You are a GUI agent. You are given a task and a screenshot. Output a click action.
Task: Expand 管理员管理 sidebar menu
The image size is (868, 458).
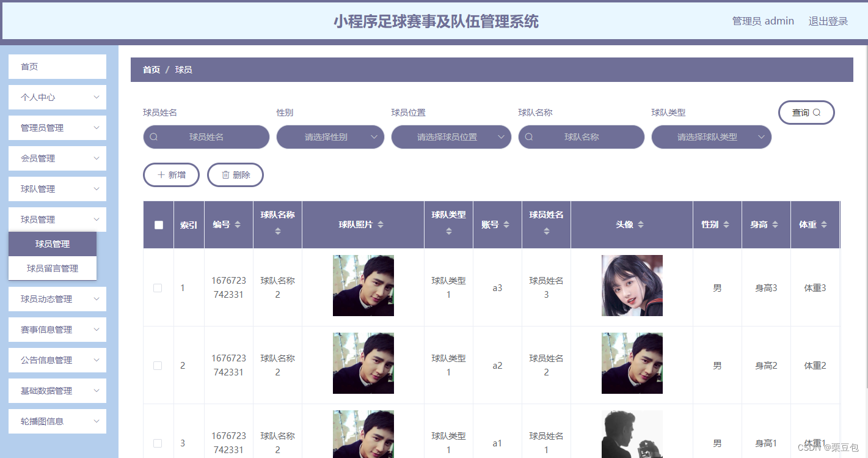coord(57,128)
